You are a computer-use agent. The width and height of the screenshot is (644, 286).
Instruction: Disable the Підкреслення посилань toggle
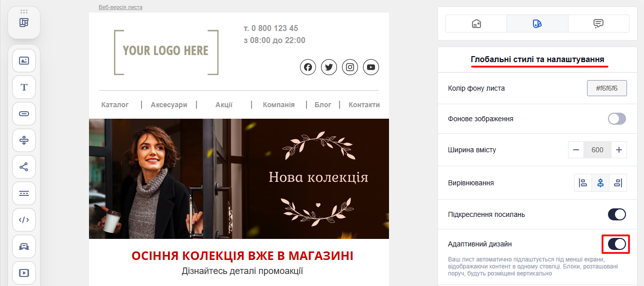tap(617, 214)
